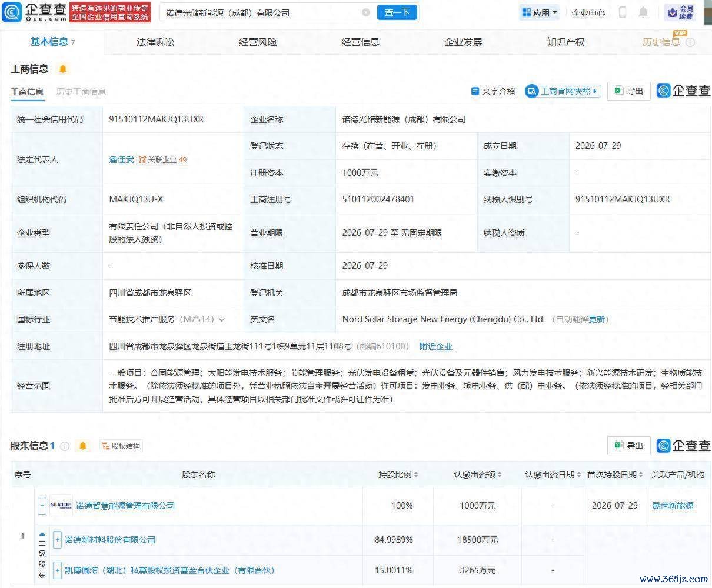
Task: Collapse 诺德智慧能源管理有限公司 shareholder row
Action: point(42,506)
